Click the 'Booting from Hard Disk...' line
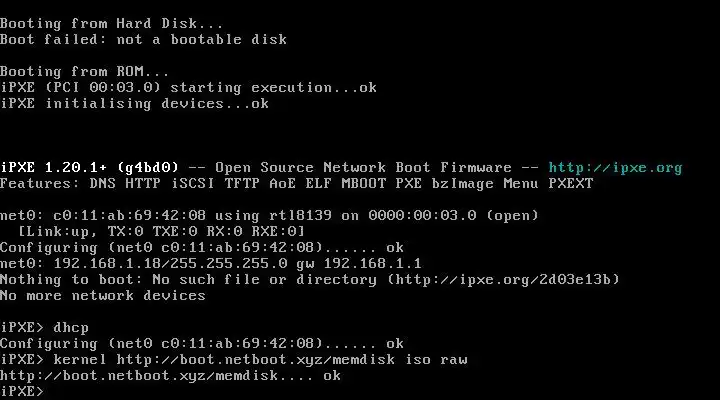The height and width of the screenshot is (400, 720). coord(112,23)
